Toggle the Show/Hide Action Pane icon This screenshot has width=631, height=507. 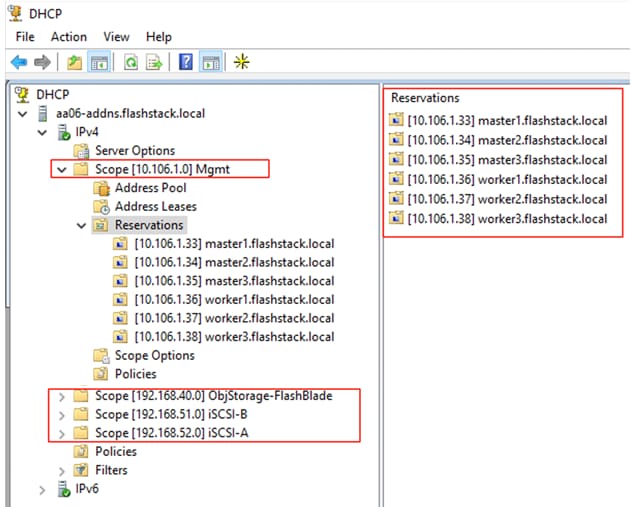[210, 62]
